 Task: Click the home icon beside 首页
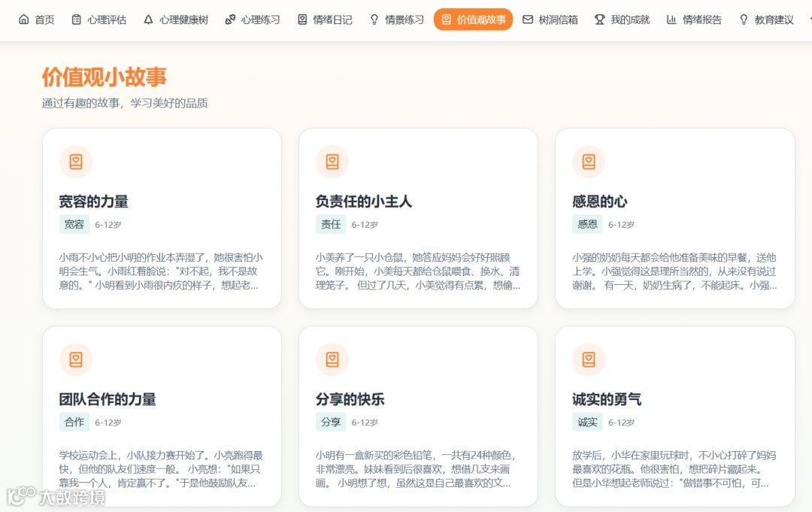pos(24,20)
